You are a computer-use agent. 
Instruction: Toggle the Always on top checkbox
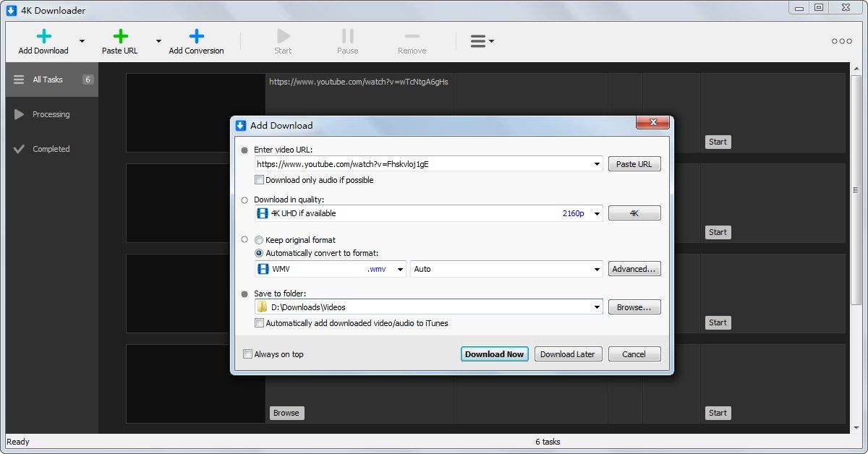pos(248,354)
